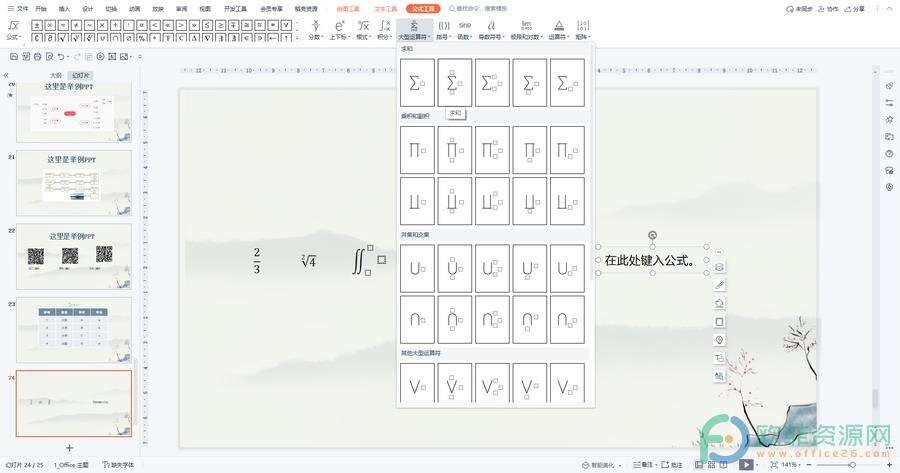Insert union with upper and lower limits
Image resolution: width=900 pixels, height=473 pixels.
(x=455, y=269)
